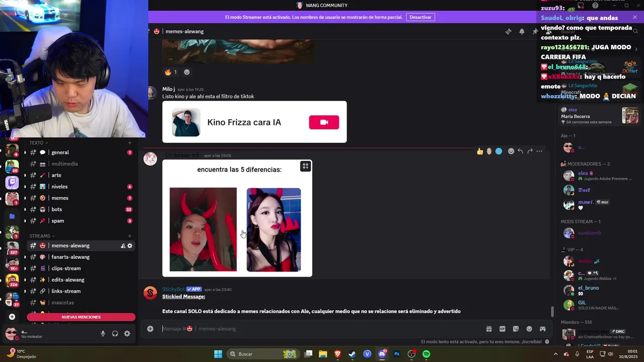Open the apps game controller icon
The width and height of the screenshot is (644, 362).
(x=542, y=329)
